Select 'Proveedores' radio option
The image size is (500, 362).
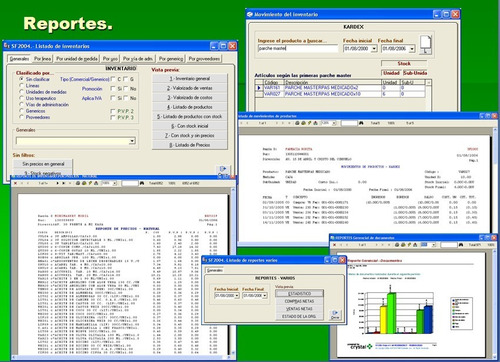coord(22,117)
